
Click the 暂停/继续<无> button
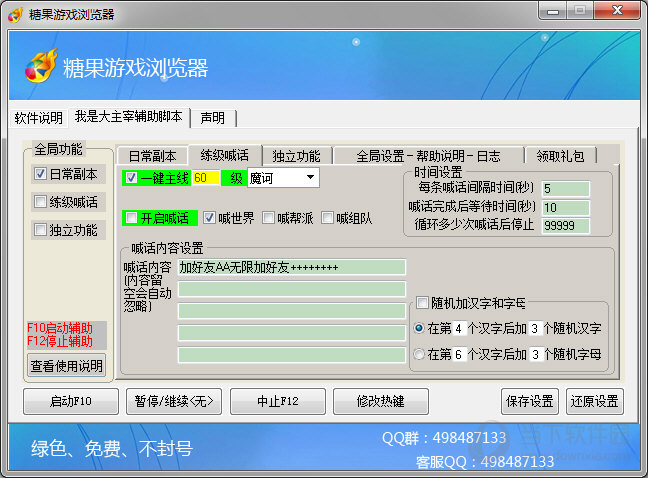[x=174, y=401]
